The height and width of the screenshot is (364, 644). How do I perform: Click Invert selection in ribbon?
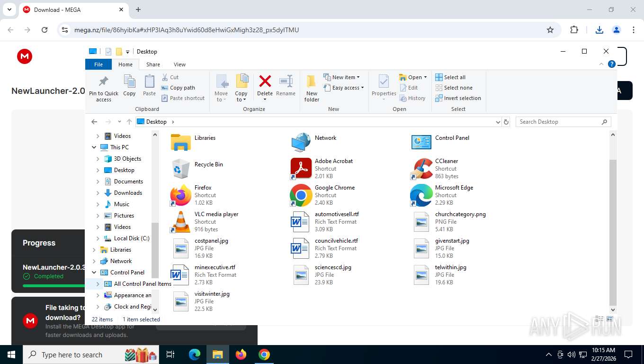[x=458, y=98]
